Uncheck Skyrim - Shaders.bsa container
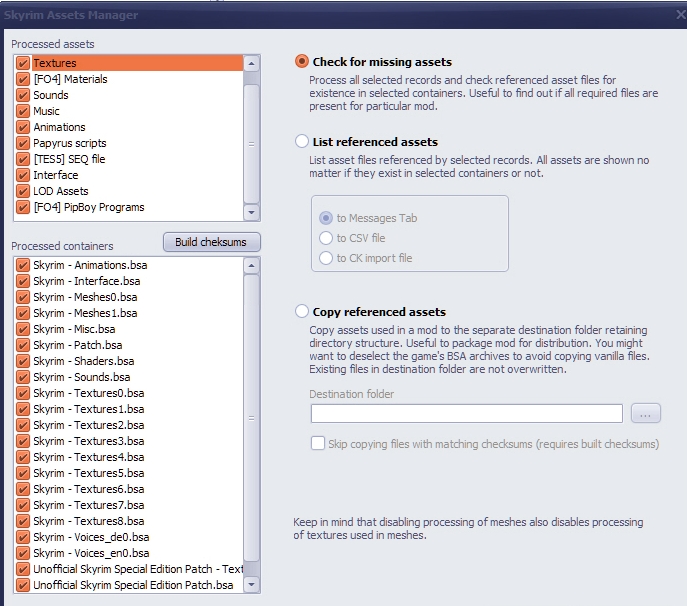 pos(23,361)
